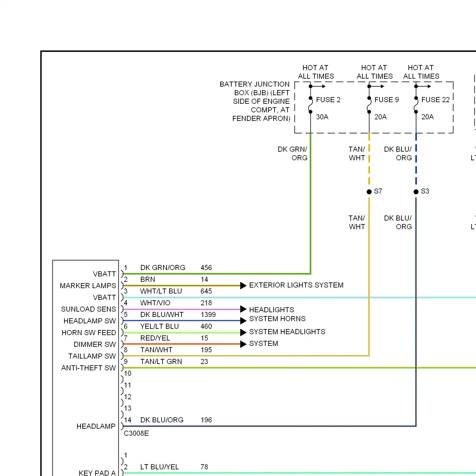Select wire color "TAN/LT GRN" on pin 9

(161, 361)
